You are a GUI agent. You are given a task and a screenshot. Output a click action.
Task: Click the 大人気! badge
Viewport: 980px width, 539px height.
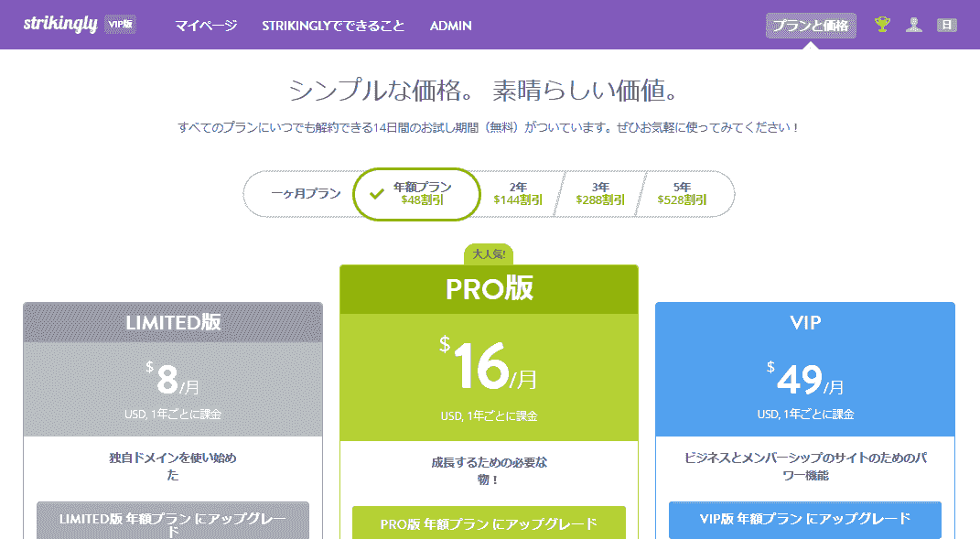[x=489, y=253]
